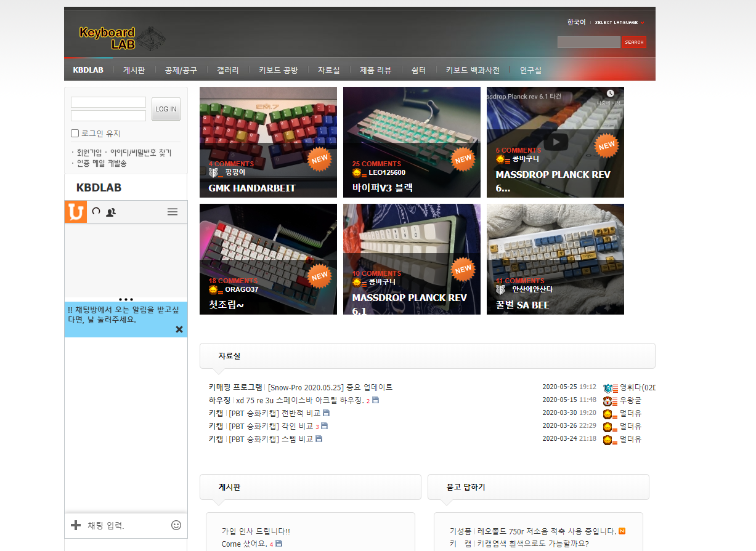Click the 회원가입 sign-up link
The image size is (756, 551).
[89, 153]
